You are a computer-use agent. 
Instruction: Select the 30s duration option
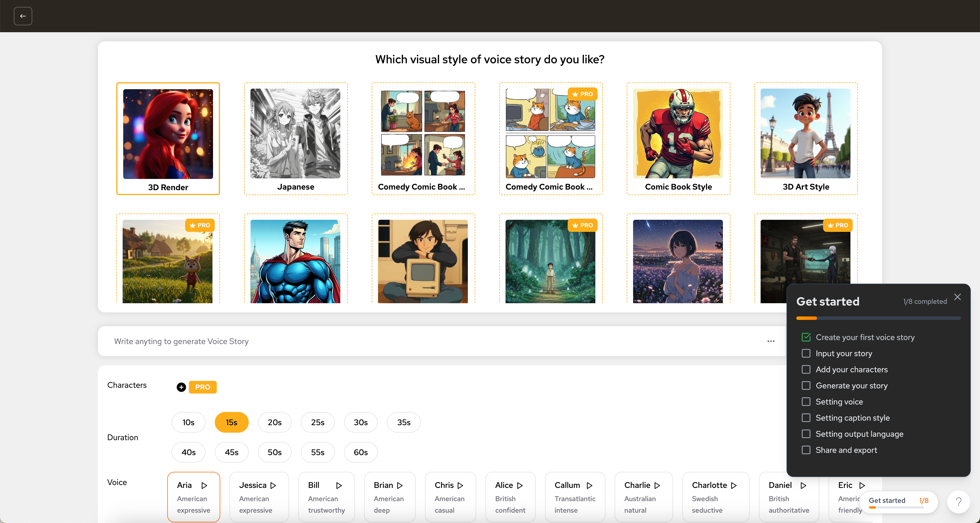pos(360,422)
